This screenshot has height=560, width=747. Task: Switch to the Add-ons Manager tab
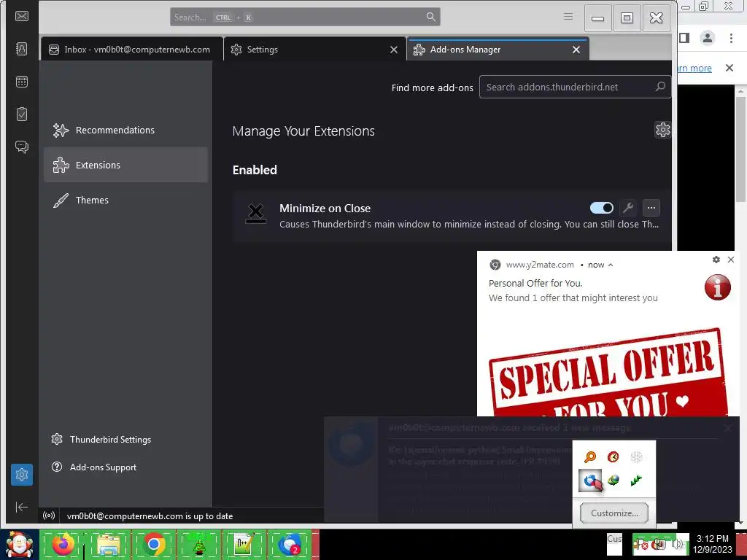[498, 50]
